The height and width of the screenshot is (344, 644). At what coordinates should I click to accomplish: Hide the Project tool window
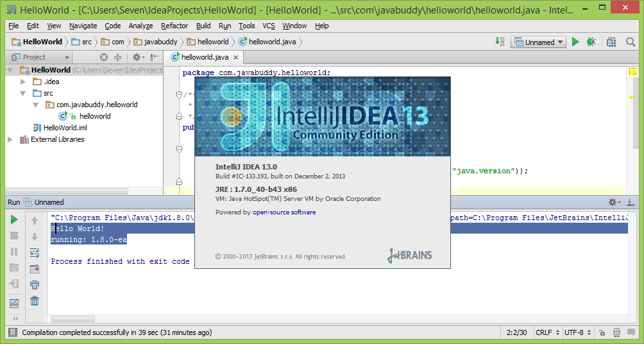click(x=155, y=57)
